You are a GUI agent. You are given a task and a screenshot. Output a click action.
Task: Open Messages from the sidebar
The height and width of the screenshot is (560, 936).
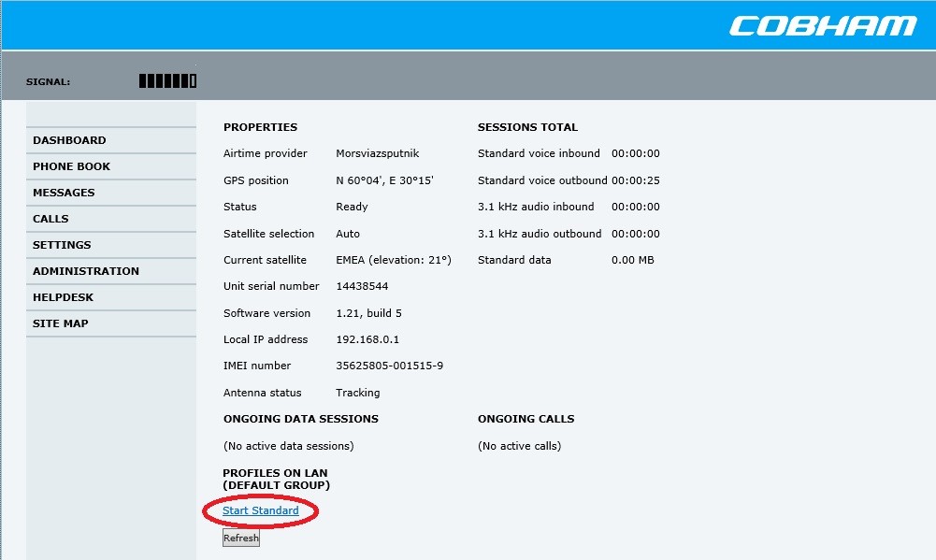64,193
